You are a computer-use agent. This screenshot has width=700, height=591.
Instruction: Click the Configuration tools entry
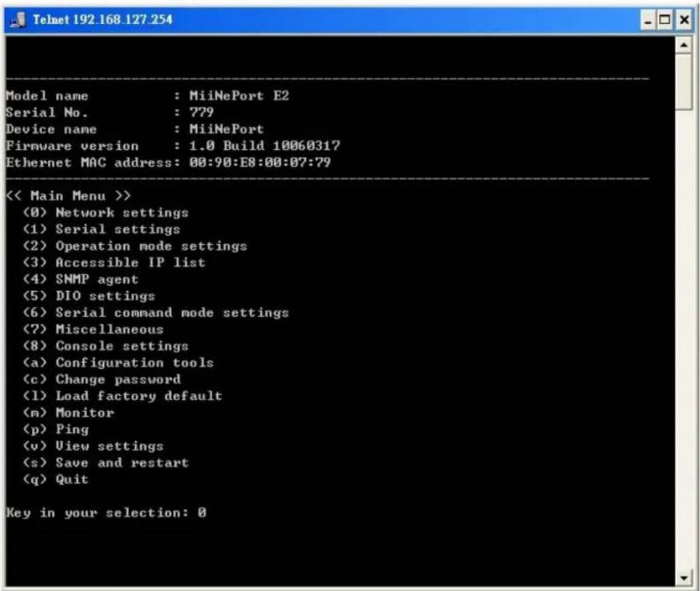point(118,362)
